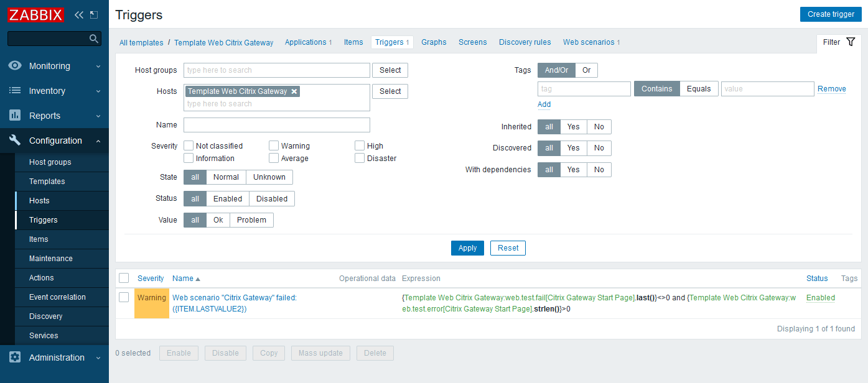Activate kiosk mode icon next to sidebar collapse
This screenshot has width=868, height=383.
click(93, 14)
